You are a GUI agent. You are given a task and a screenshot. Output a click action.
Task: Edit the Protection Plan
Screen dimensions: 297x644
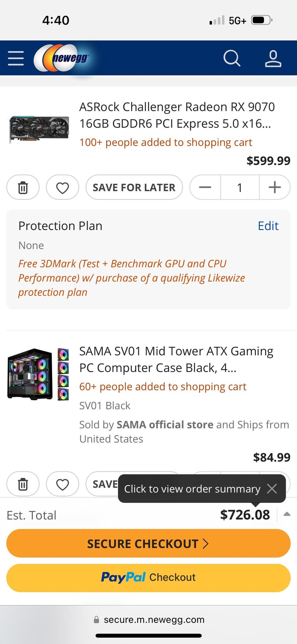(x=268, y=226)
